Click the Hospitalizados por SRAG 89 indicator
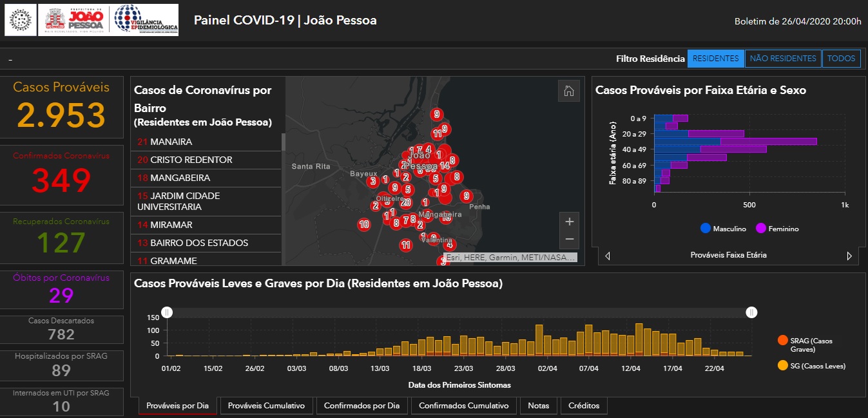This screenshot has width=868, height=418. coord(61,365)
